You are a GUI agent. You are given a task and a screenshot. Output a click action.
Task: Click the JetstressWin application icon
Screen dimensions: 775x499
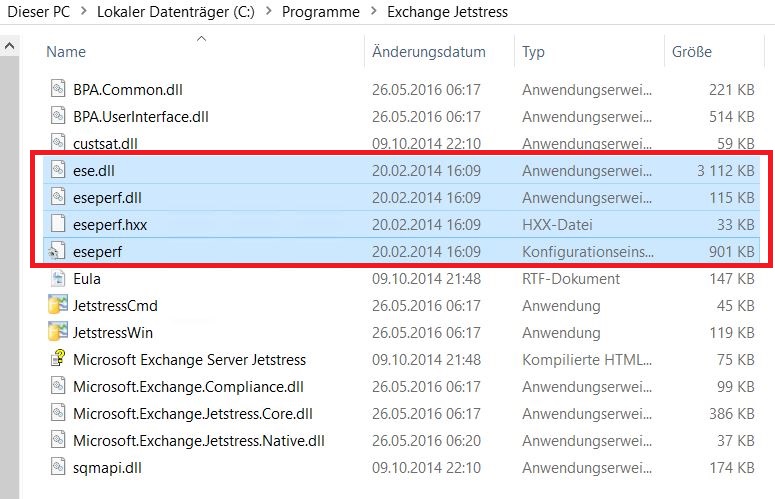pyautogui.click(x=57, y=332)
